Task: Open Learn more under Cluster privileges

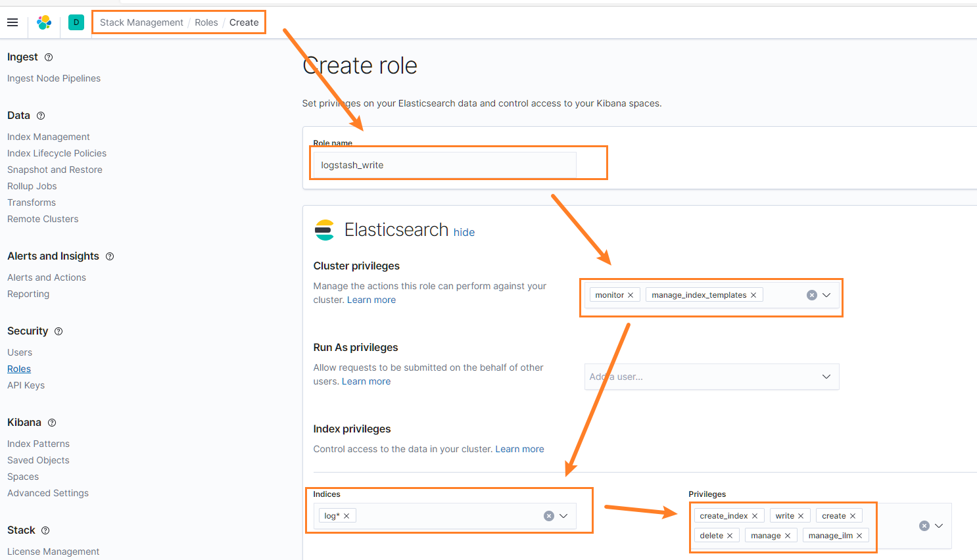Action: pos(371,300)
